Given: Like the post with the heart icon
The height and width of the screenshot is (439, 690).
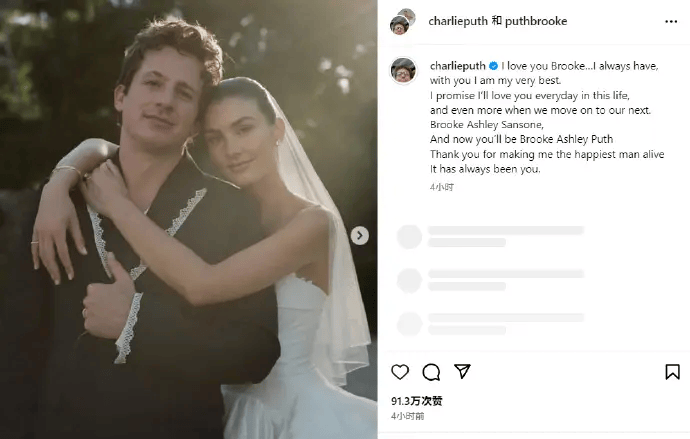Looking at the screenshot, I should (400, 372).
